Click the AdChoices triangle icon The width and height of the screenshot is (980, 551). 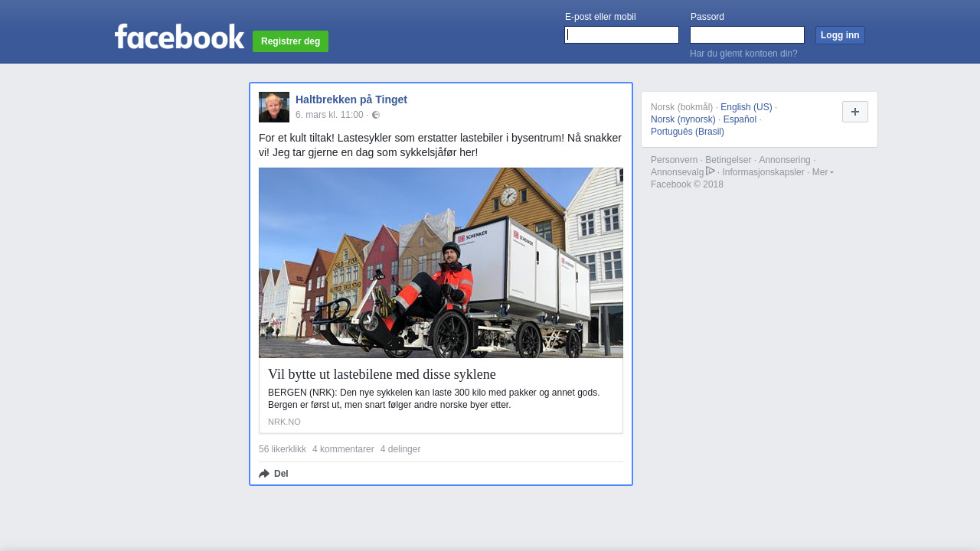[x=710, y=171]
